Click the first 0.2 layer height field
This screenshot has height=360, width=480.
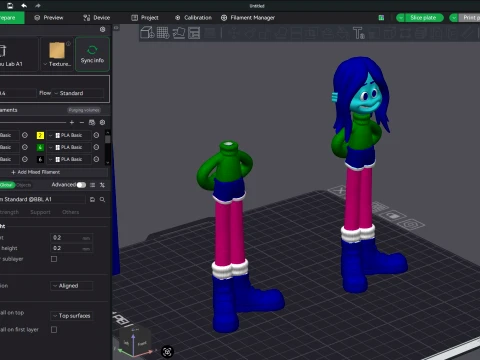pos(71,238)
